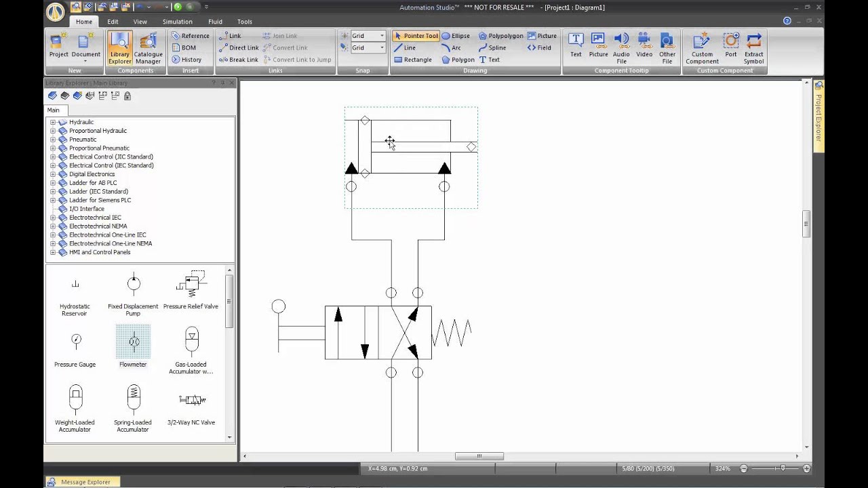This screenshot has width=868, height=488.
Task: Select the Text drawing tool
Action: (x=490, y=60)
